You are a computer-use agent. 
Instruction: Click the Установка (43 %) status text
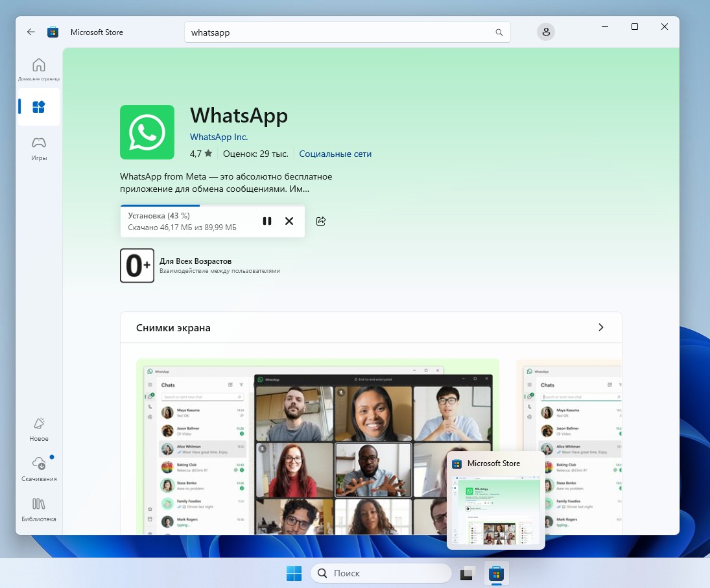pyautogui.click(x=159, y=216)
